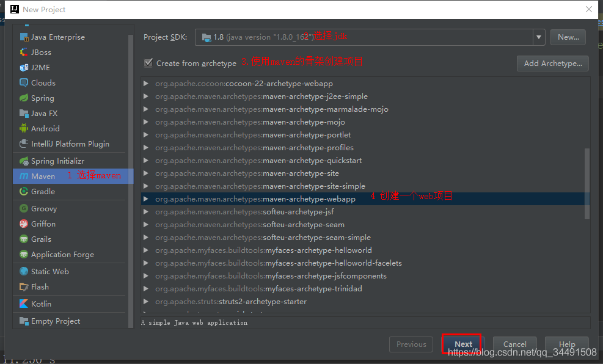This screenshot has height=364, width=603.
Task: Click the Maven 'm' icon
Action: (x=24, y=176)
